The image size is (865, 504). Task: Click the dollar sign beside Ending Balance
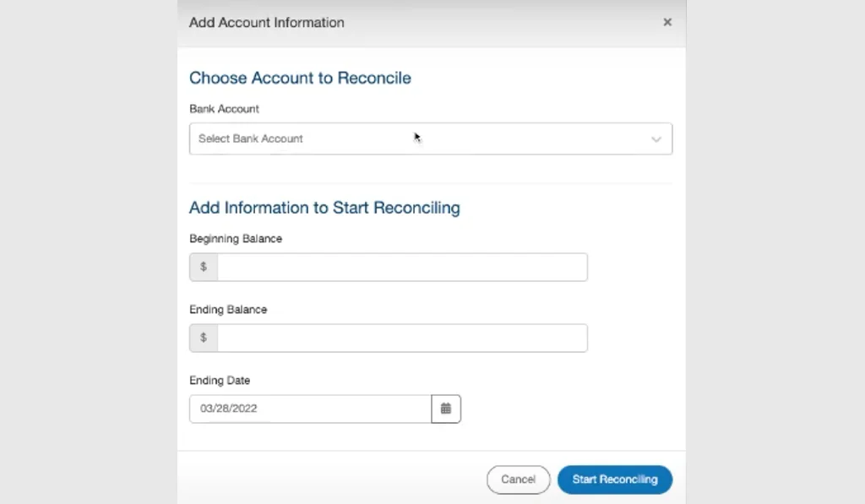click(x=204, y=338)
